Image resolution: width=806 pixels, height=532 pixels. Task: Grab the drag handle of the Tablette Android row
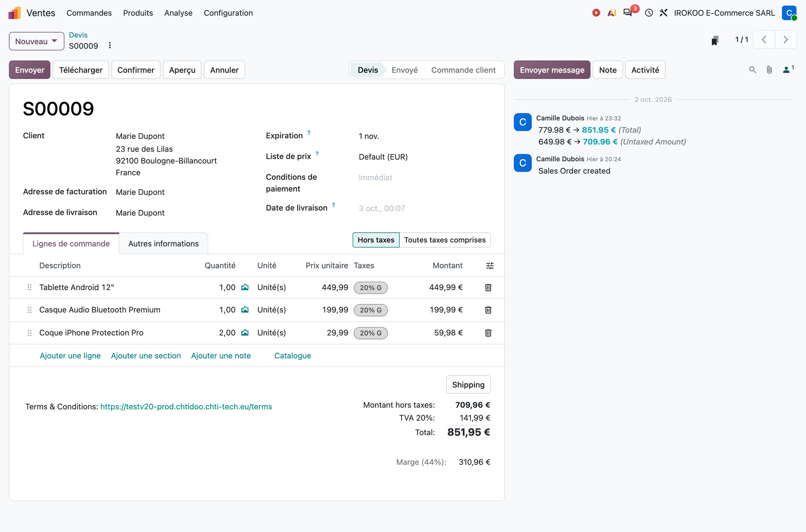tap(29, 288)
